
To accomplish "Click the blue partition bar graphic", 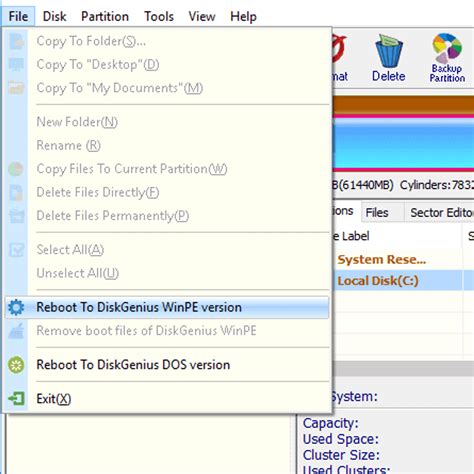I will [403, 143].
